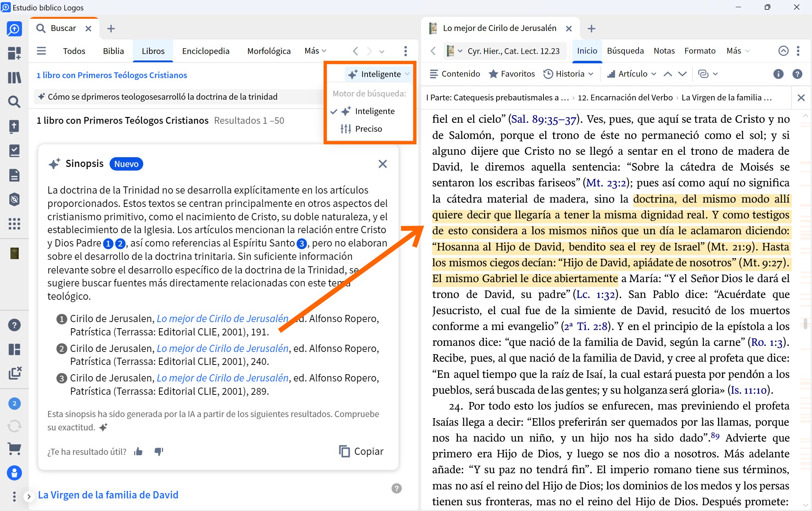
Task: Open the Documents icon in the sidebar
Action: click(x=14, y=175)
